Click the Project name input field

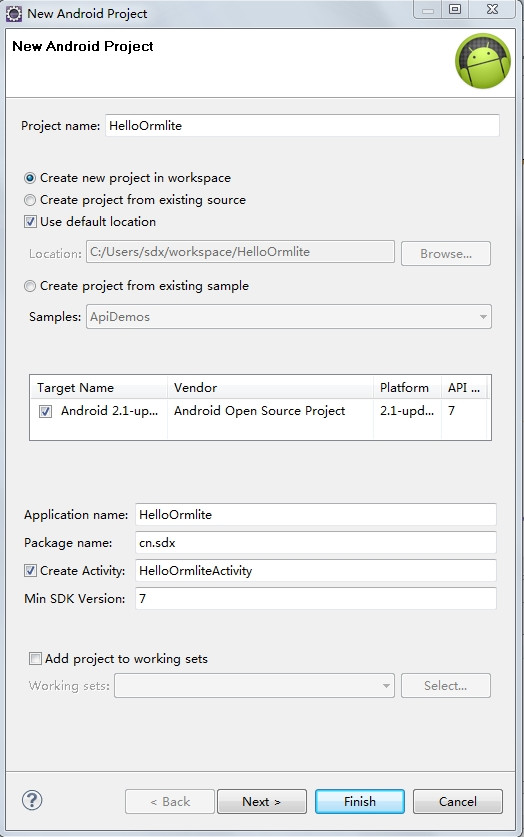point(302,125)
